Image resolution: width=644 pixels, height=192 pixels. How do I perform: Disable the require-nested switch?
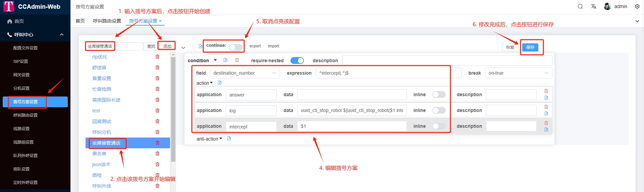[x=297, y=61]
